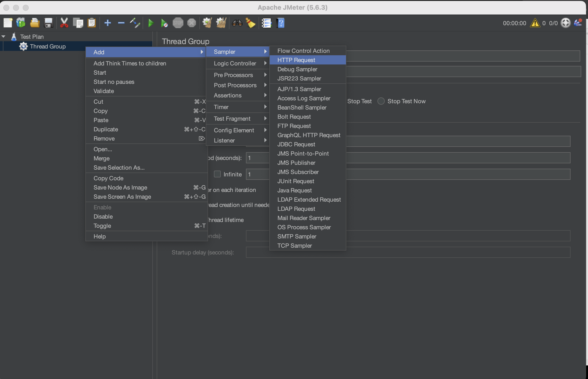This screenshot has width=588, height=379.
Task: Click Duplicate in the context menu
Action: [106, 129]
